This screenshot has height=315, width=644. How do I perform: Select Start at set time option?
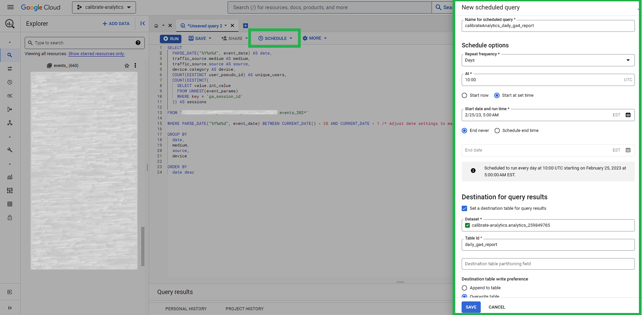pyautogui.click(x=497, y=95)
